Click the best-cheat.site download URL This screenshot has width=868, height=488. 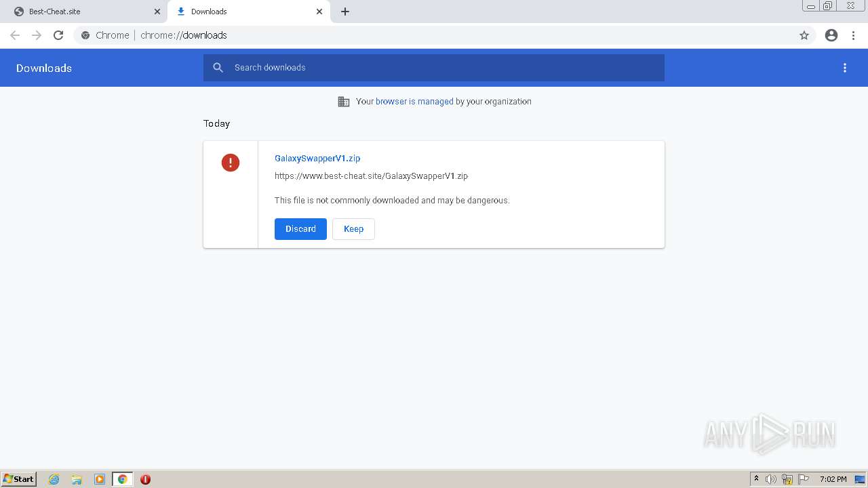coord(371,176)
